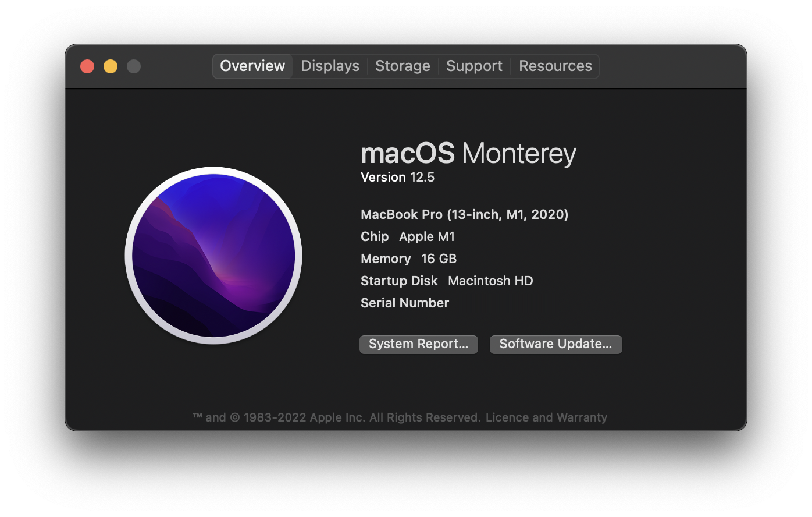Select "MacBook Pro (13-inch, M1, 2020)" text

click(x=464, y=215)
